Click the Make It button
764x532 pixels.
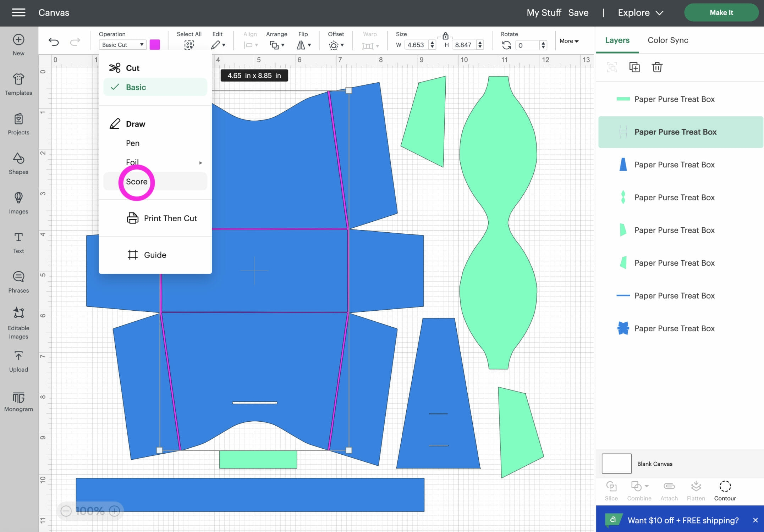coord(721,12)
